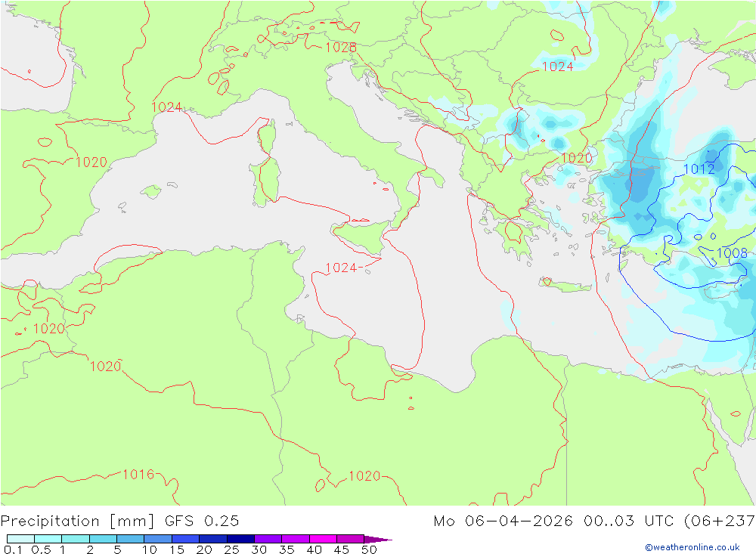Click the 1020 isobar label over Morocco
This screenshot has height=554, width=756.
[x=48, y=329]
